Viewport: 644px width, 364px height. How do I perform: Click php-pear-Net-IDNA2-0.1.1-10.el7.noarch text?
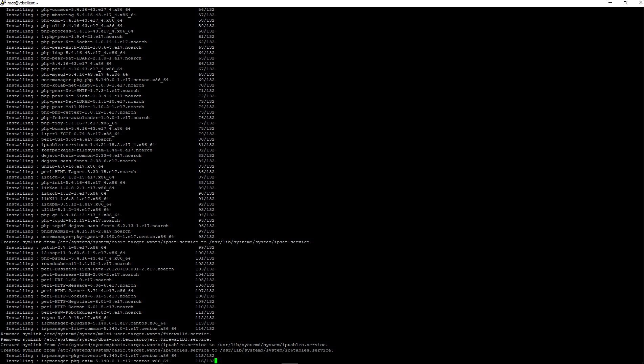click(x=93, y=101)
